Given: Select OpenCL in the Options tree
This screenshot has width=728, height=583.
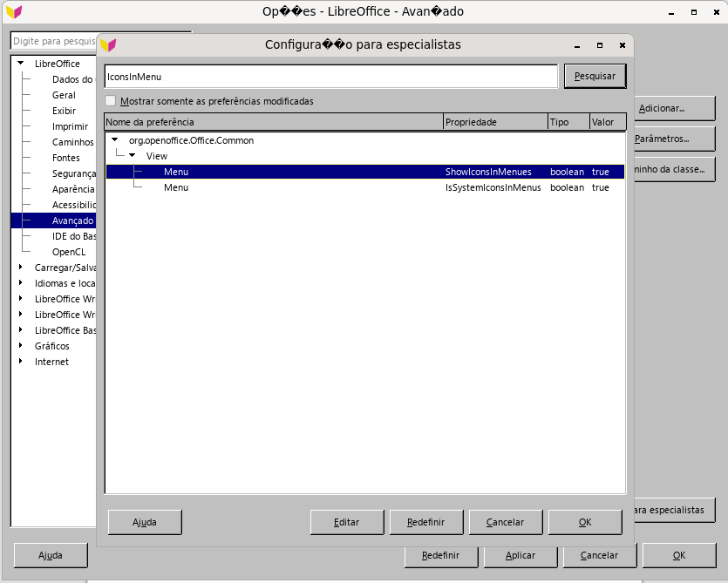Looking at the screenshot, I should pos(69,252).
